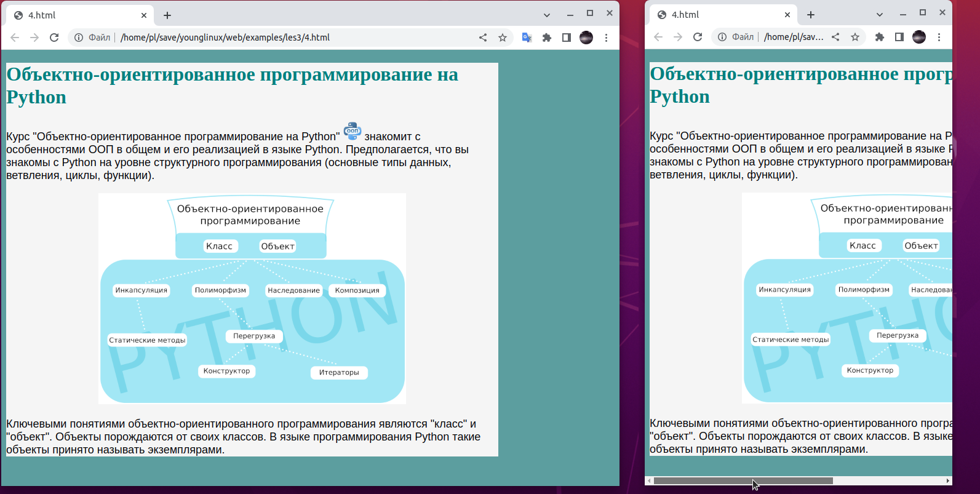Open Google Translate icon in left window
The height and width of the screenshot is (494, 980).
click(527, 38)
